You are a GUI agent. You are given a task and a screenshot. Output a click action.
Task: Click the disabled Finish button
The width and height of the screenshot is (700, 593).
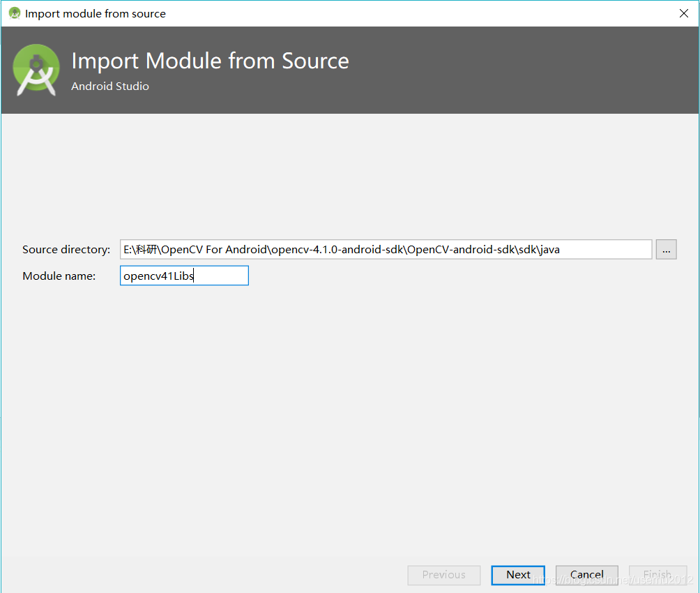pyautogui.click(x=657, y=575)
